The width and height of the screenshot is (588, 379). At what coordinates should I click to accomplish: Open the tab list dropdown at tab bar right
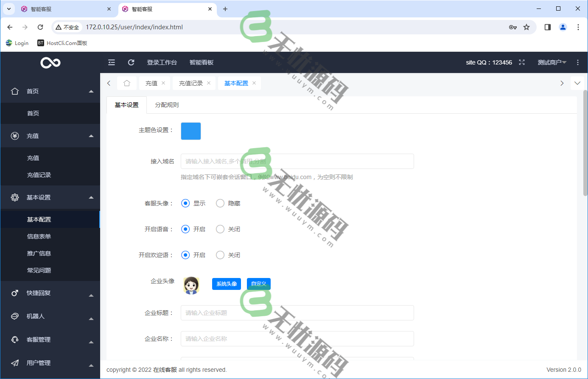pyautogui.click(x=577, y=83)
